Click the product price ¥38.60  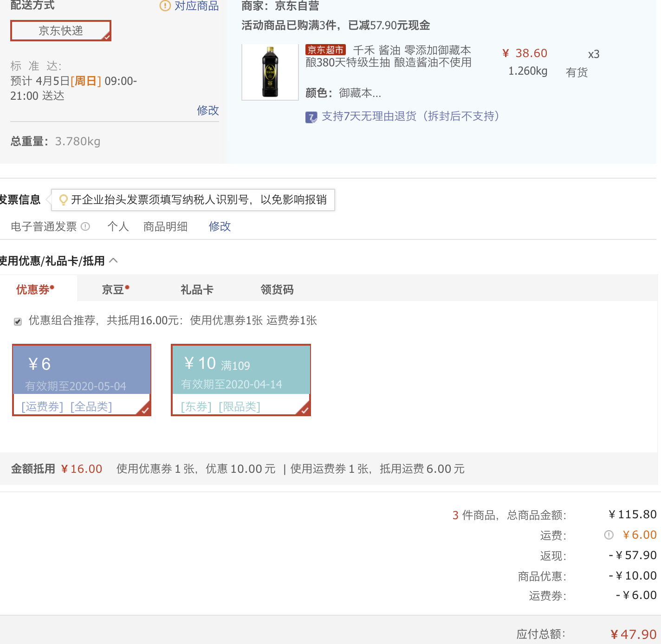click(525, 53)
